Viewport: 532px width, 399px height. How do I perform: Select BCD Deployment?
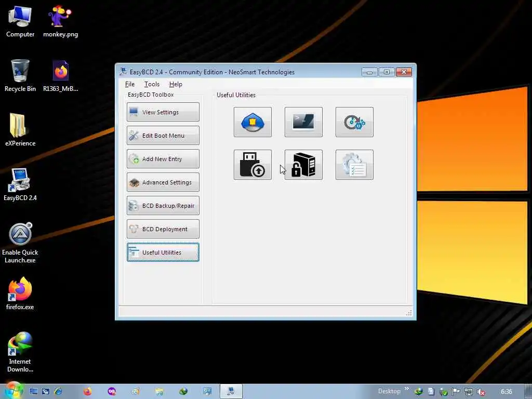pyautogui.click(x=163, y=229)
